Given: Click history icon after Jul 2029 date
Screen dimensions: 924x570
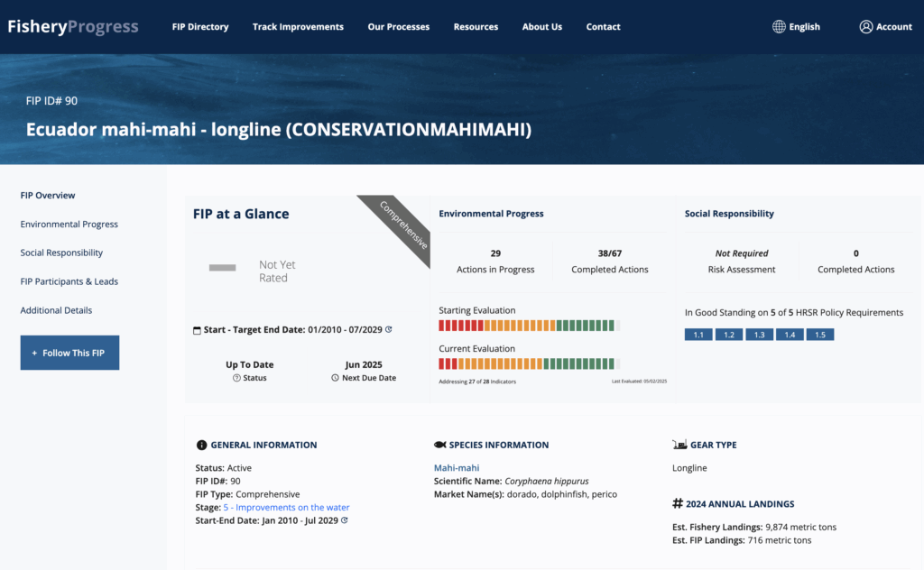Looking at the screenshot, I should (344, 520).
